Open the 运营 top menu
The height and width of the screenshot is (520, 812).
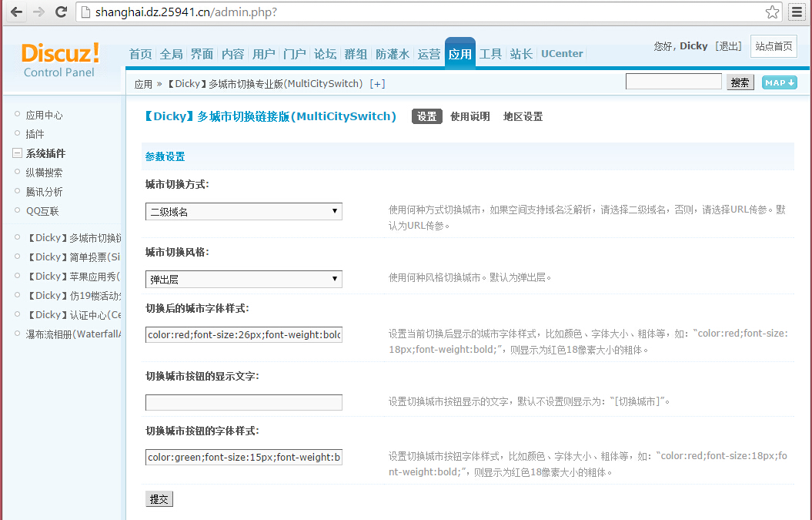(429, 54)
